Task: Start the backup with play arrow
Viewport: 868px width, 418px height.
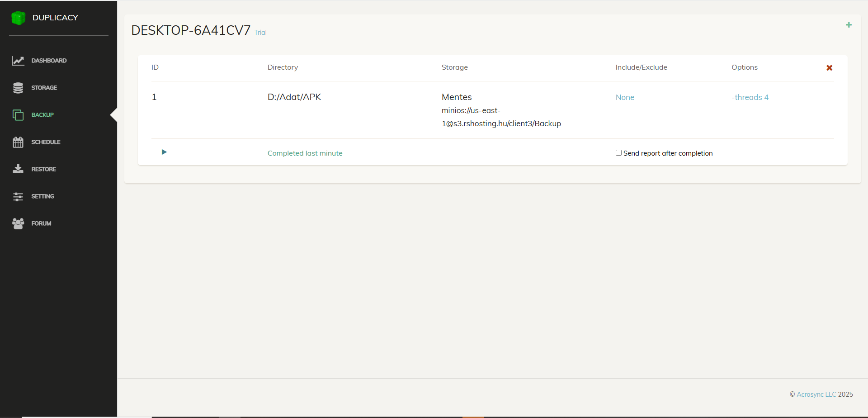Action: pos(164,152)
